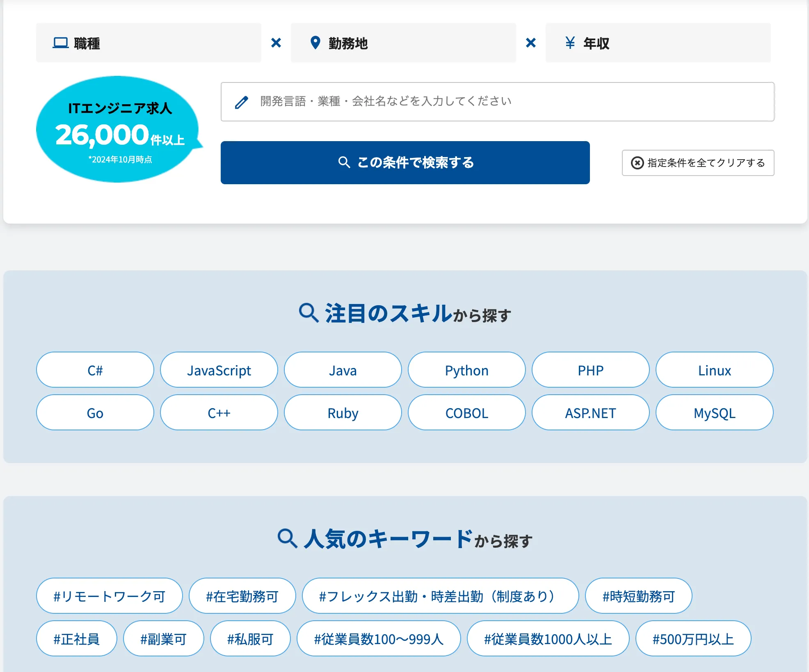Open the #私服可 keyword tag
The image size is (809, 672).
point(251,639)
